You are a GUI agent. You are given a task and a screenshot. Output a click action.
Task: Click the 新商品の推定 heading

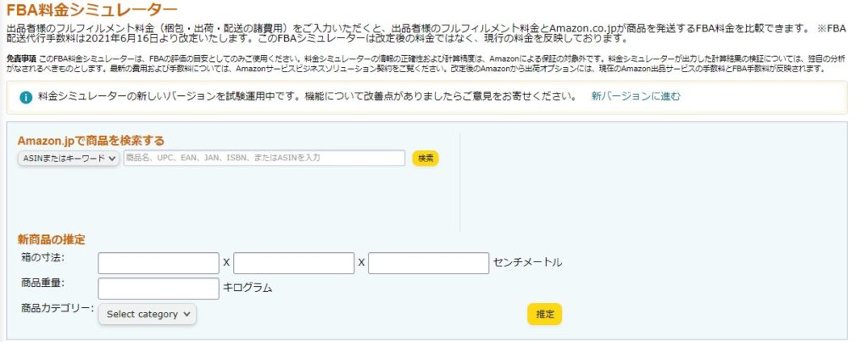[x=52, y=239]
